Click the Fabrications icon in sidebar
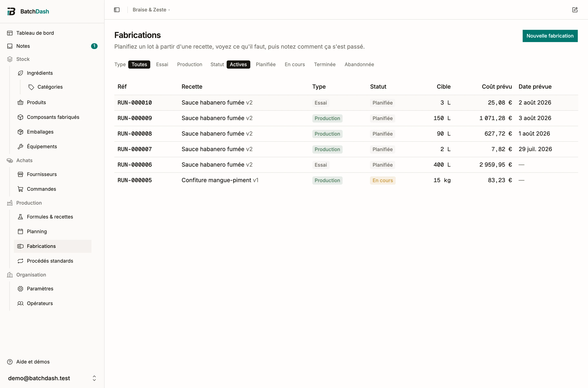Image resolution: width=588 pixels, height=388 pixels. [x=21, y=246]
